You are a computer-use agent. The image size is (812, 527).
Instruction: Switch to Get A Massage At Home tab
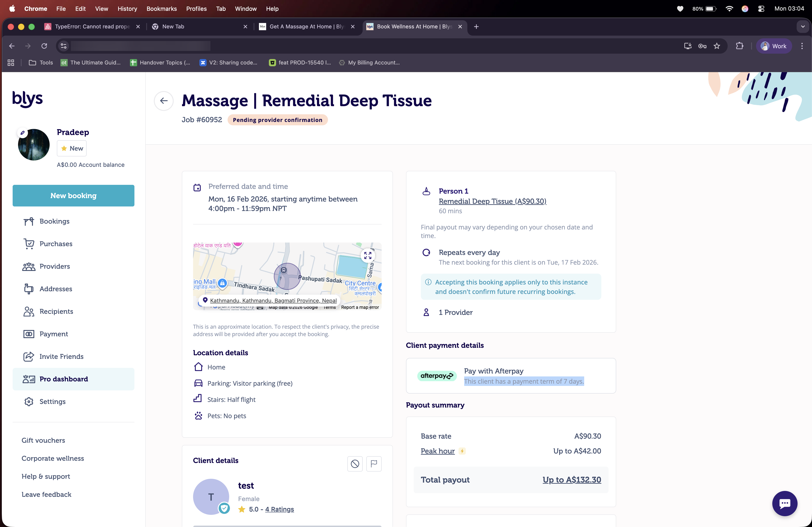[306, 27]
